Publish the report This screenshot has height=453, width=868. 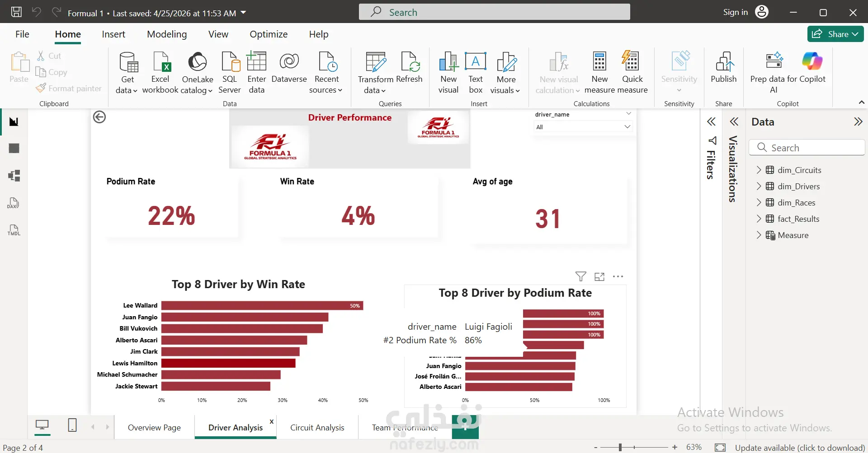[x=724, y=68]
